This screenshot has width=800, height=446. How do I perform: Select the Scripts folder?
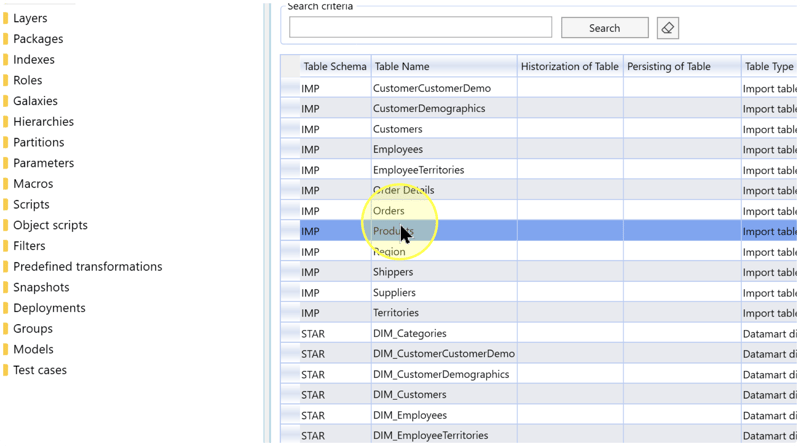coord(31,205)
